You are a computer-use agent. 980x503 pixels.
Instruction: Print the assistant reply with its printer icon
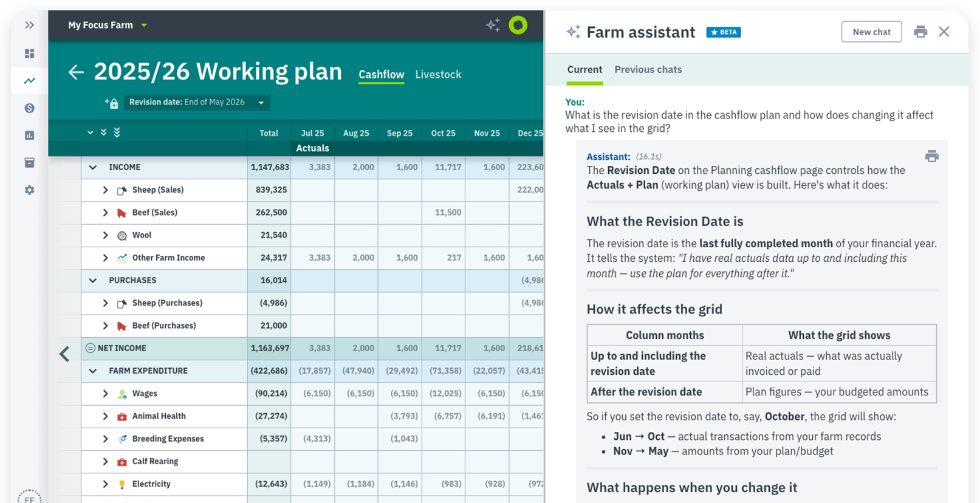[x=931, y=157]
